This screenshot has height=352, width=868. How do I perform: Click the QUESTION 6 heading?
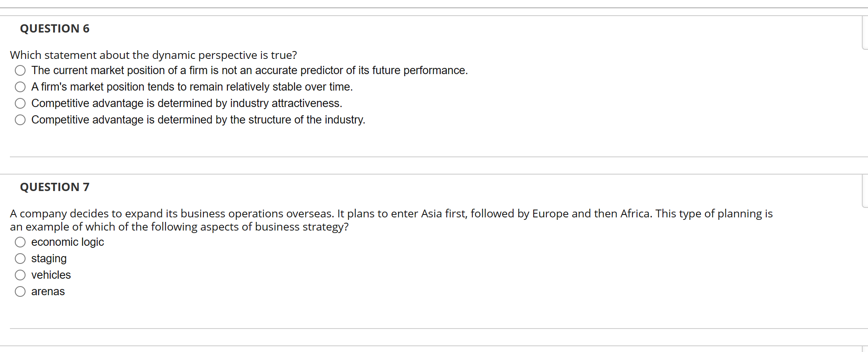coord(55,28)
